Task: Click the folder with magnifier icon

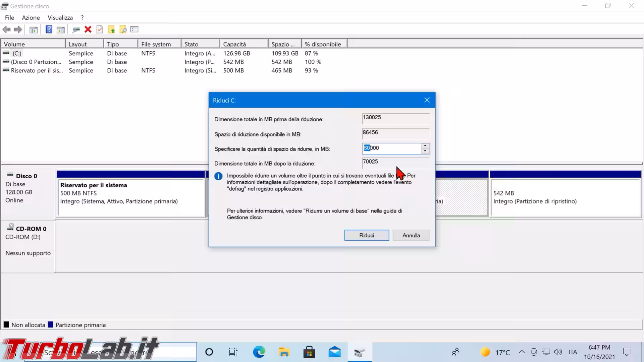Action: (123, 29)
